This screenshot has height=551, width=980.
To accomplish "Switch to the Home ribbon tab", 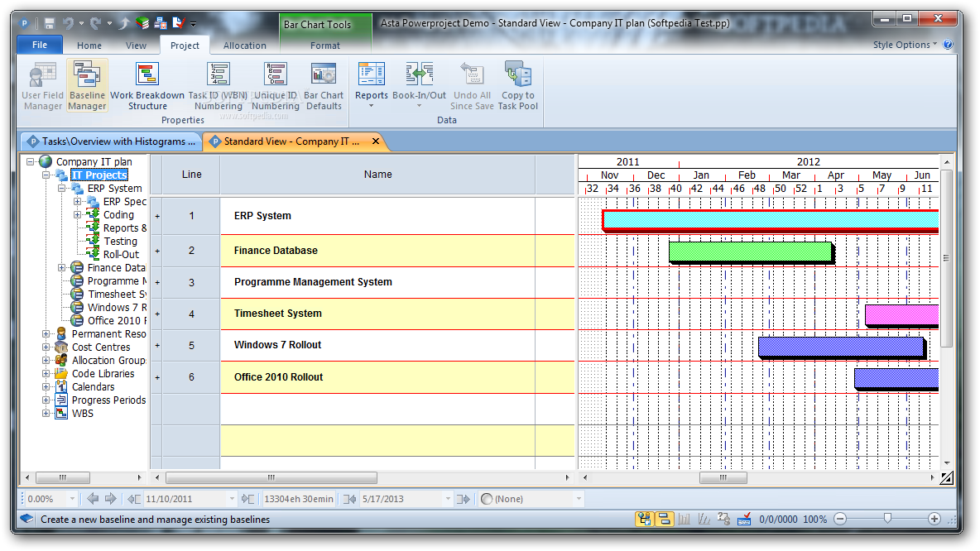I will (x=89, y=46).
